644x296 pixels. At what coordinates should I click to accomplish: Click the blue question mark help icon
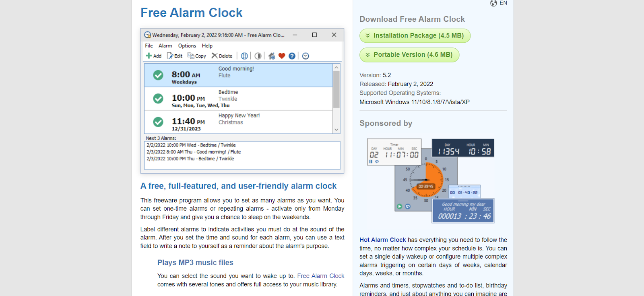[292, 56]
